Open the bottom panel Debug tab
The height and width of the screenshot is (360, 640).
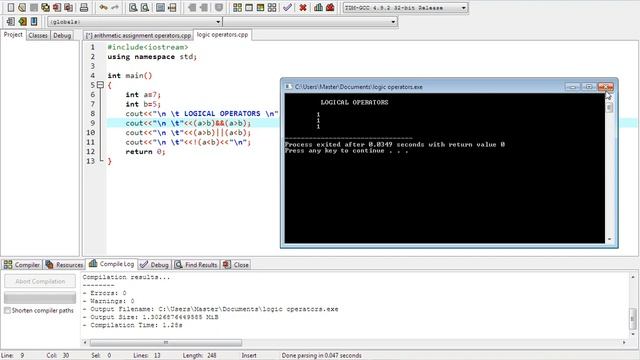[154, 265]
